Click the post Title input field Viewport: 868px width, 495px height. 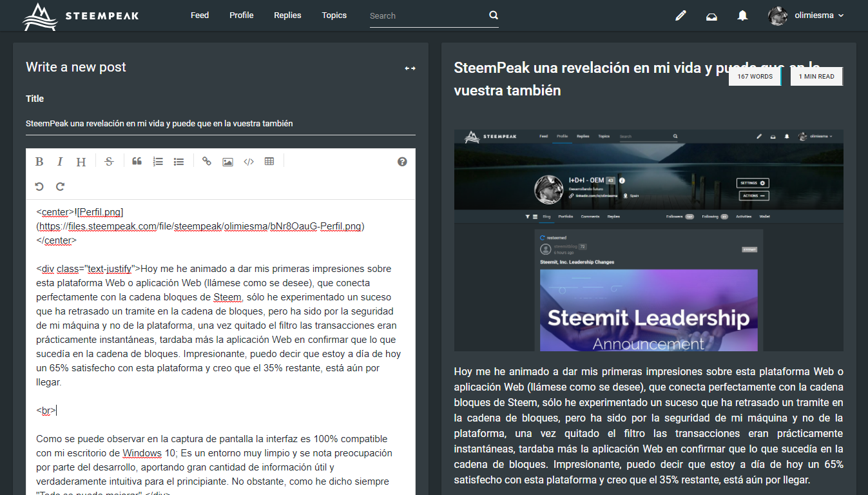220,123
